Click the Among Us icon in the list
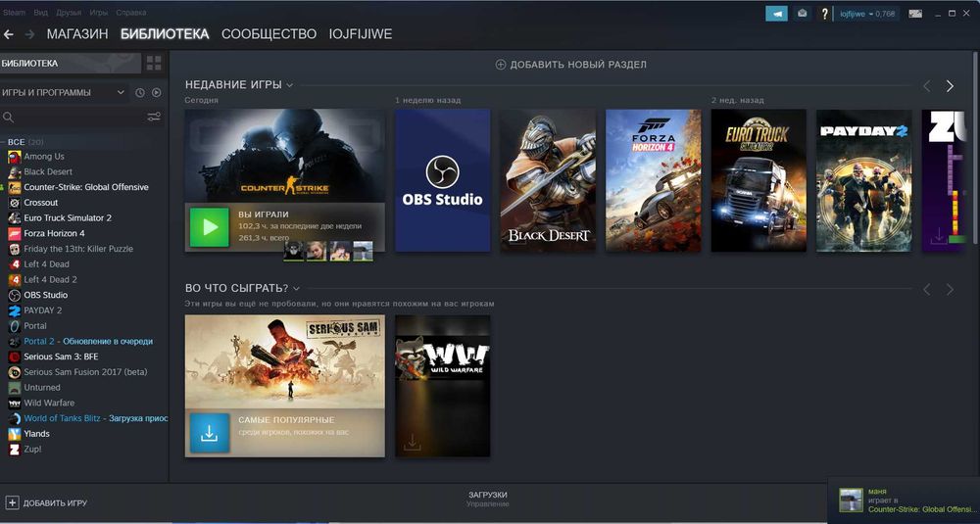The width and height of the screenshot is (980, 524). [14, 156]
